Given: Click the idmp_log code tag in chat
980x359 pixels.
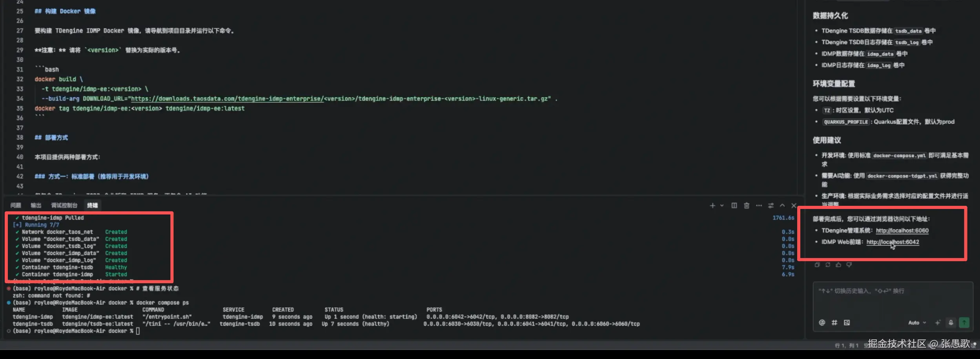Looking at the screenshot, I should tap(879, 65).
